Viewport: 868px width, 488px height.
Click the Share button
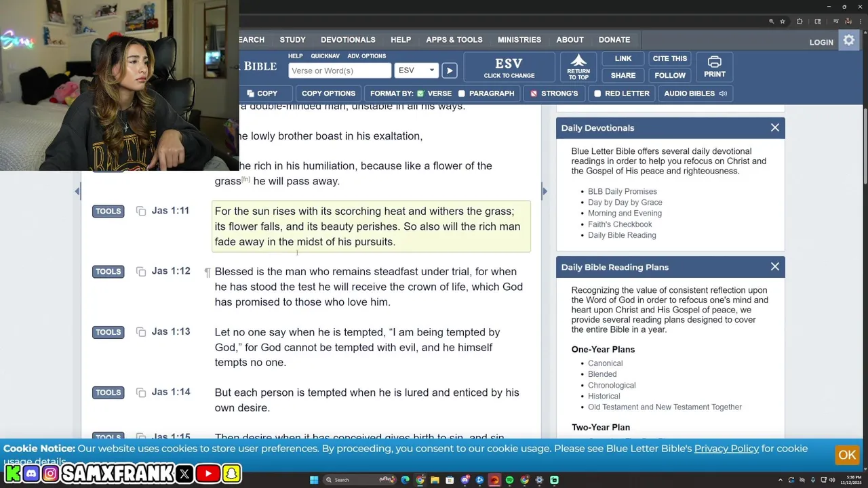coord(623,75)
